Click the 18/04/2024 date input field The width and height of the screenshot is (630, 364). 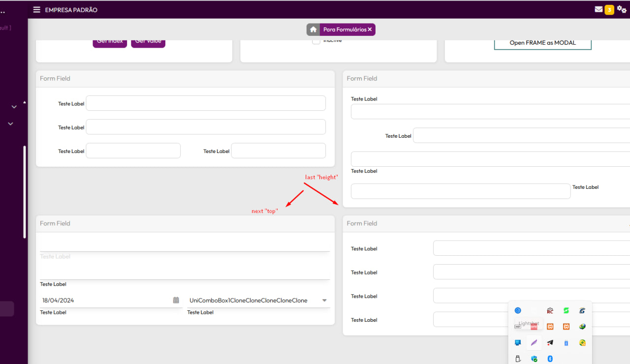103,300
